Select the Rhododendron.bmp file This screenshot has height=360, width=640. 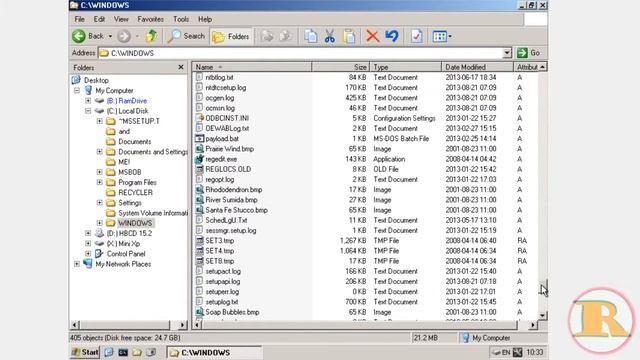pos(233,190)
